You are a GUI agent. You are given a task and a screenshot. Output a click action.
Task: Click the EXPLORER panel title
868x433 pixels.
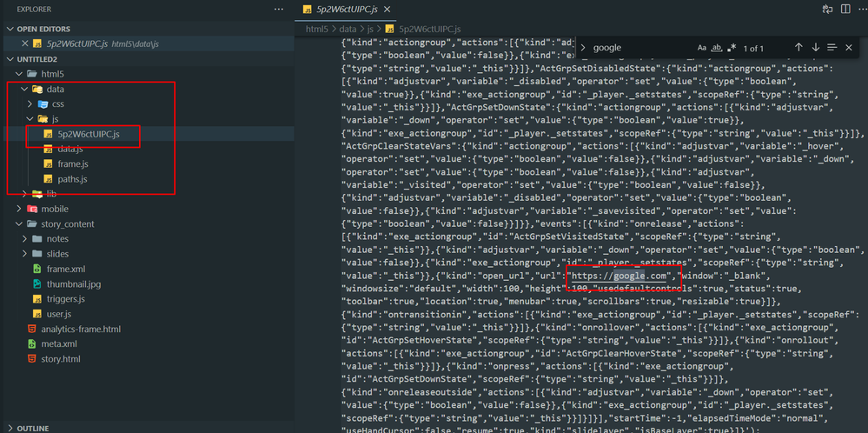click(34, 10)
